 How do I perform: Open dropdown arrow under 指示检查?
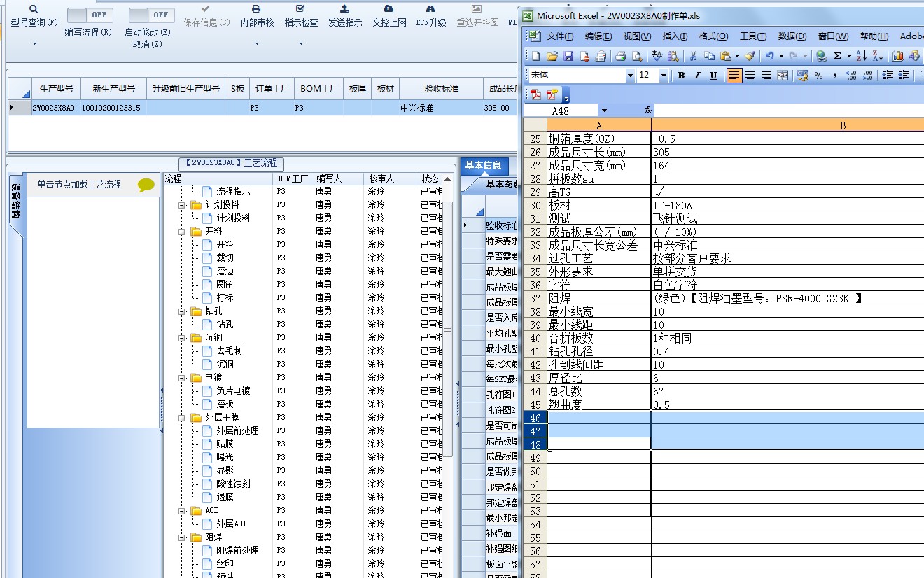(x=301, y=44)
